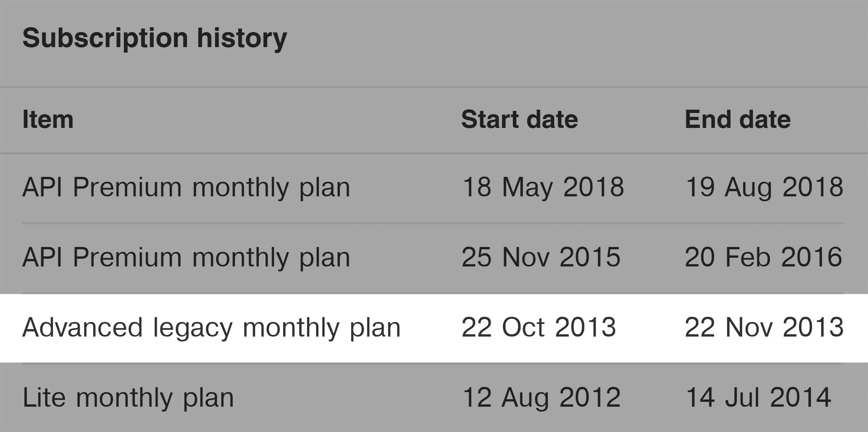Click the 14 Jul 2014 end date
The image size is (868, 432).
(x=759, y=398)
